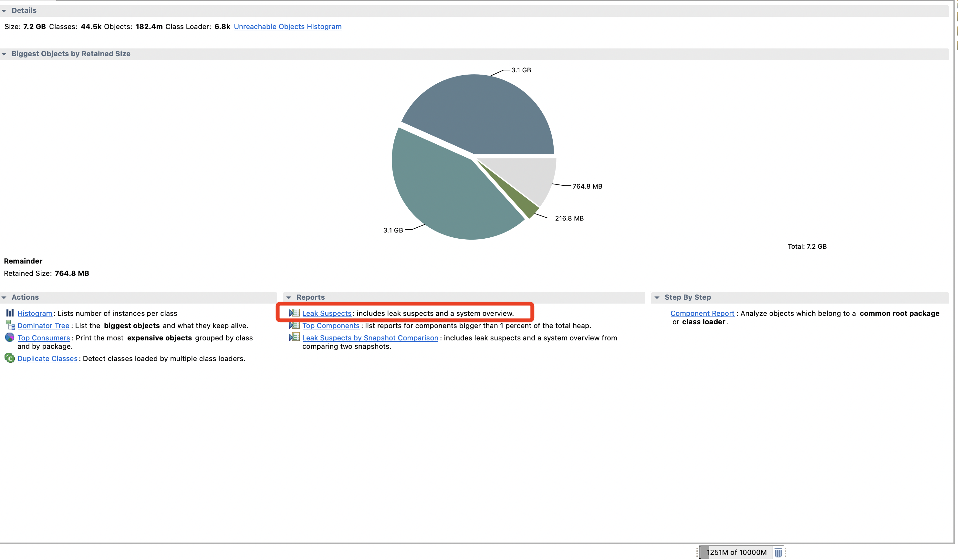
Task: Click the Retained Size 764.8 MB value
Action: pos(72,273)
